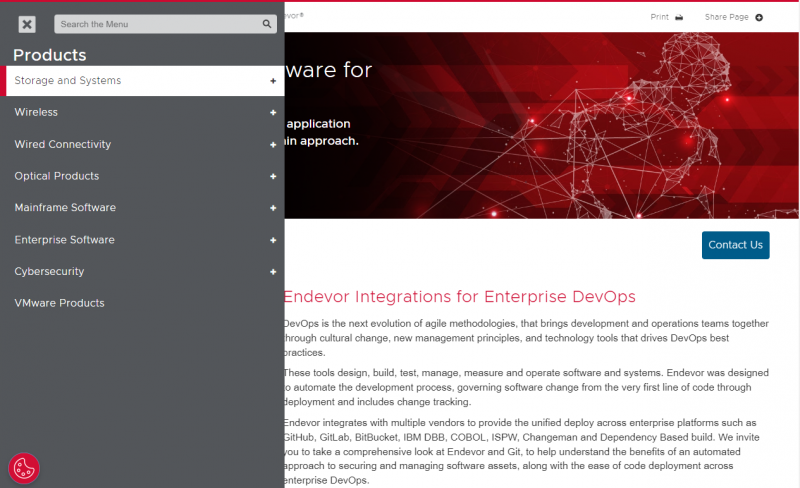Expand Storage and Systems submenu
Viewport: 800px width, 488px height.
click(273, 81)
